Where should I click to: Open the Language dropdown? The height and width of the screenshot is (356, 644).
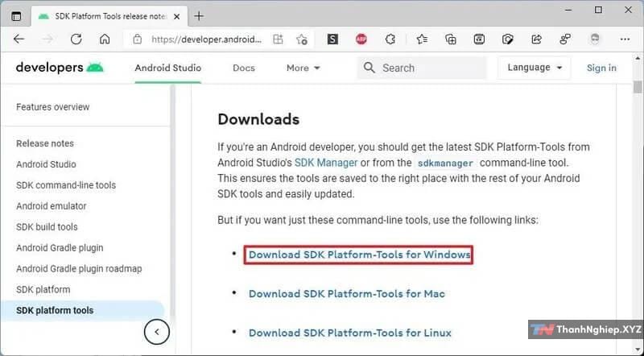coord(535,68)
